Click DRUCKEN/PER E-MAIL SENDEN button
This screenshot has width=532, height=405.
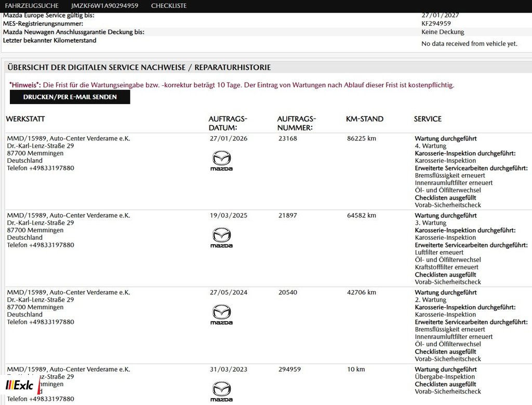point(70,97)
